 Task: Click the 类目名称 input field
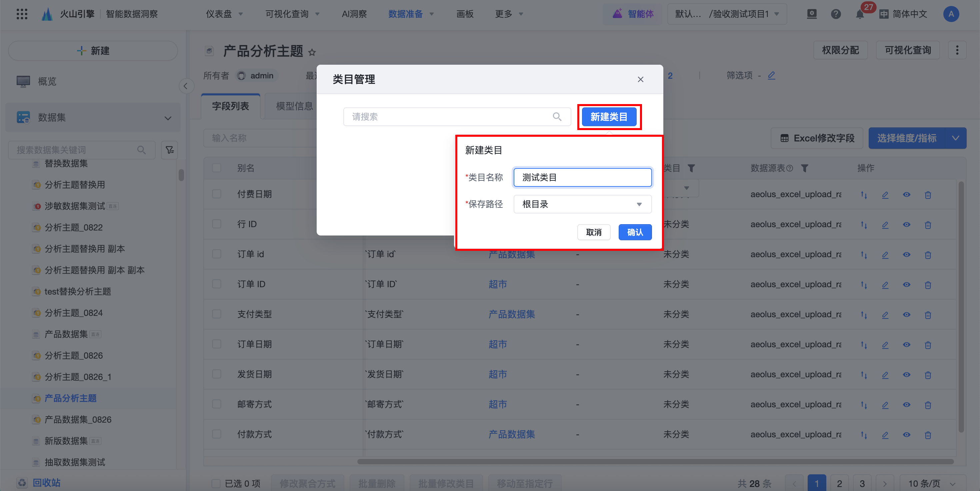(582, 177)
